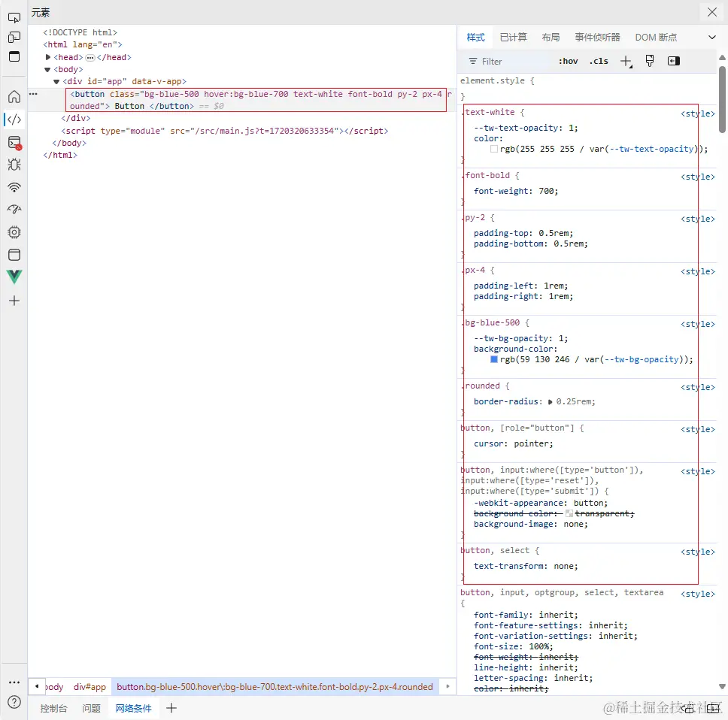Switch to the 事件侦听器 tab
728x720 pixels.
coord(598,37)
